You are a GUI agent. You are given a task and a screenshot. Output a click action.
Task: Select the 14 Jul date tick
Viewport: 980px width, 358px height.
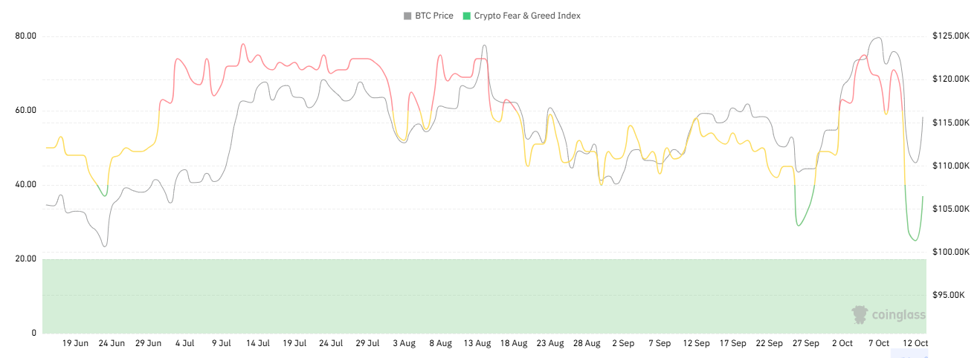tap(257, 343)
